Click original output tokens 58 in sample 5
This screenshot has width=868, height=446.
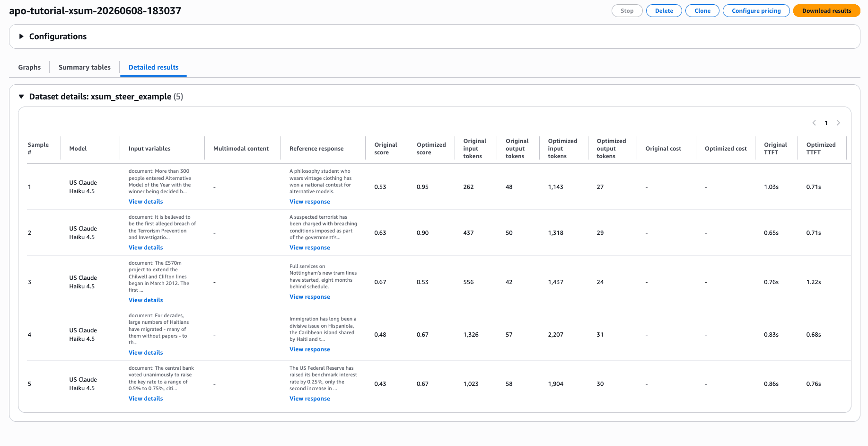pos(509,384)
